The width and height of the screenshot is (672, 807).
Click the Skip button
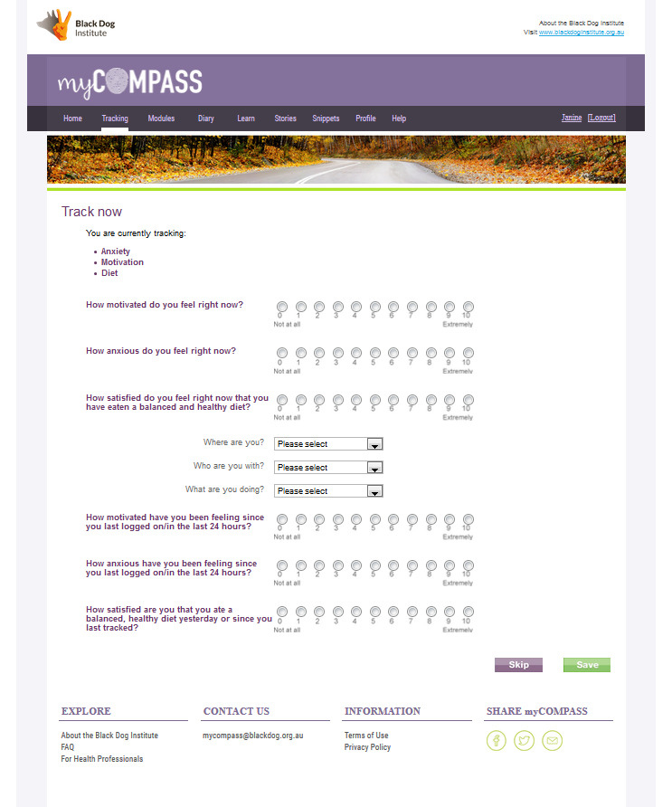coord(518,665)
